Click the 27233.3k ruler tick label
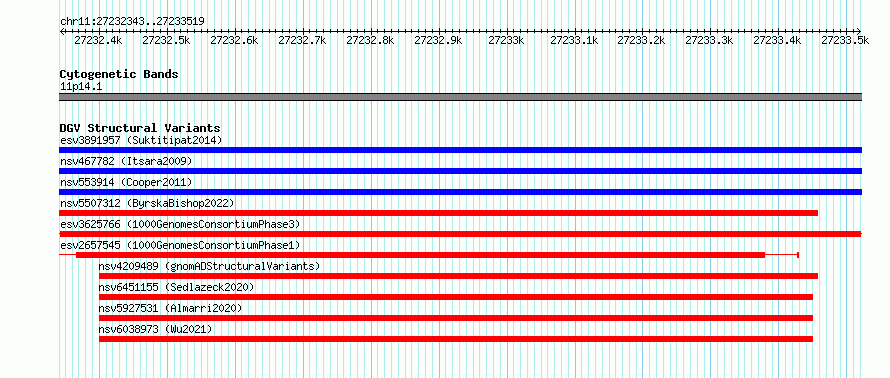Screen dimensions: 890x378 (710, 40)
